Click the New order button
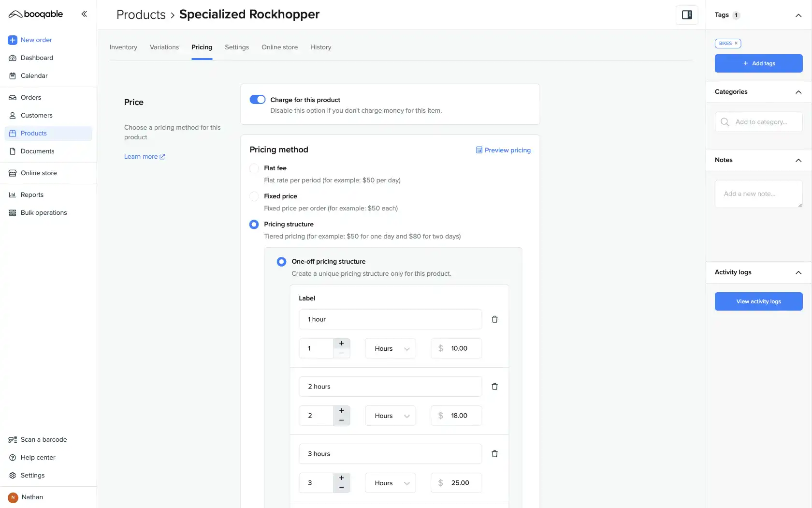The image size is (812, 508). (x=30, y=40)
